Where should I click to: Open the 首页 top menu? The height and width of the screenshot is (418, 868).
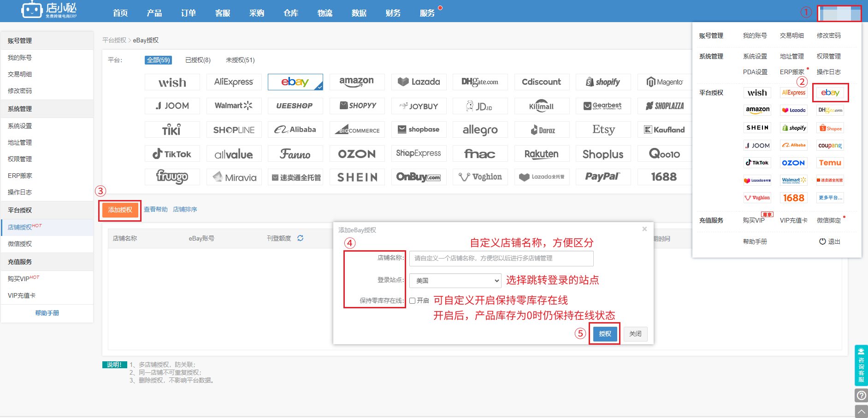(x=120, y=13)
